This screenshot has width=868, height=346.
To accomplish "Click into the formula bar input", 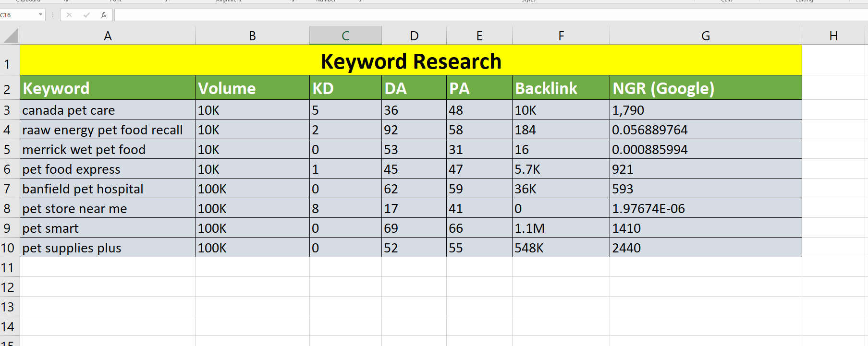I will click(x=491, y=15).
